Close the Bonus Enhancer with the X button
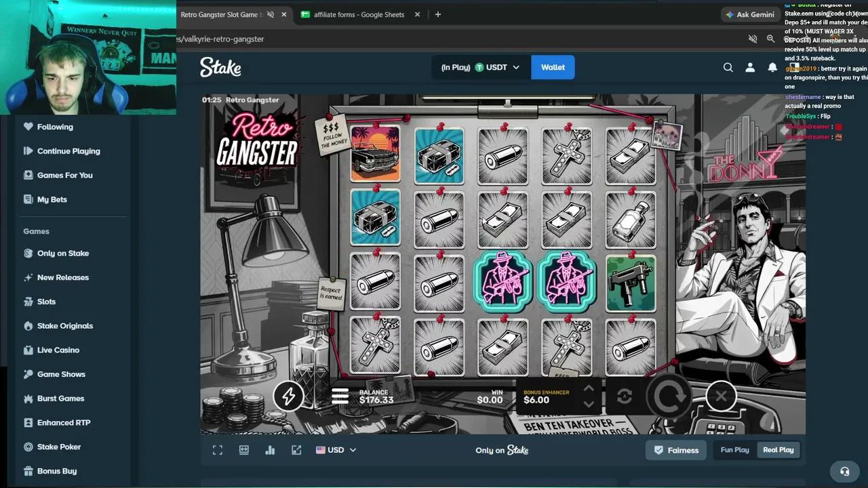The width and height of the screenshot is (868, 488). [721, 396]
